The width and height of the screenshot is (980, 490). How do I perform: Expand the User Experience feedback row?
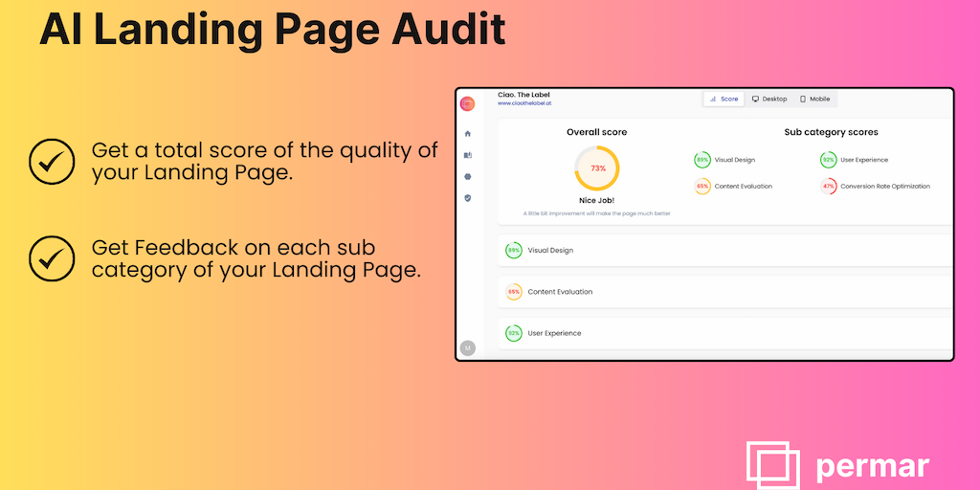pos(725,333)
